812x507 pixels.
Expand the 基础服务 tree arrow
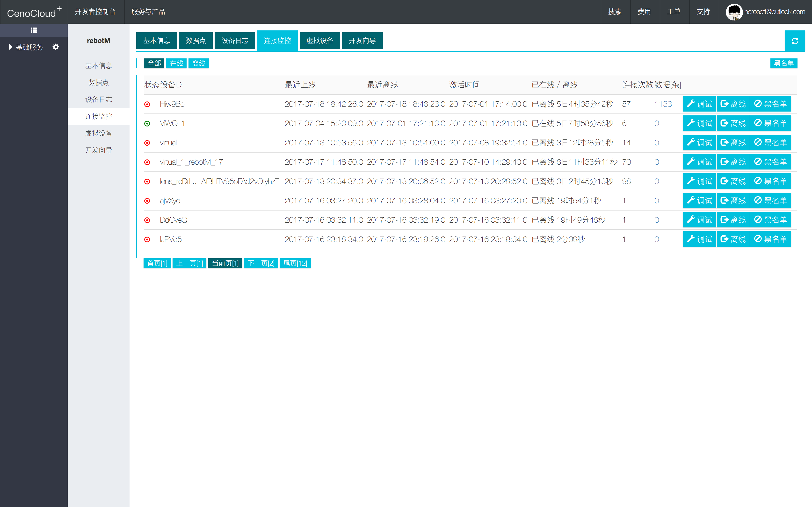coord(10,47)
